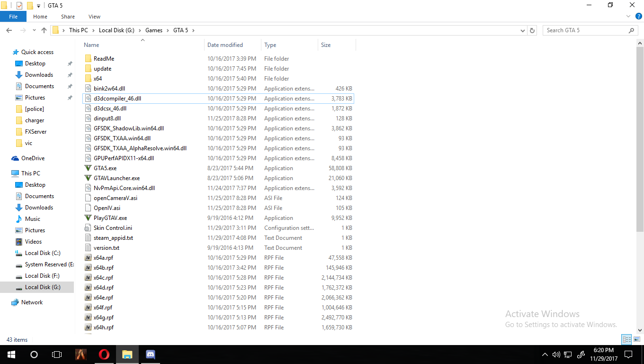Image resolution: width=644 pixels, height=364 pixels.
Task: Switch to Large icons view layout
Action: point(637,339)
